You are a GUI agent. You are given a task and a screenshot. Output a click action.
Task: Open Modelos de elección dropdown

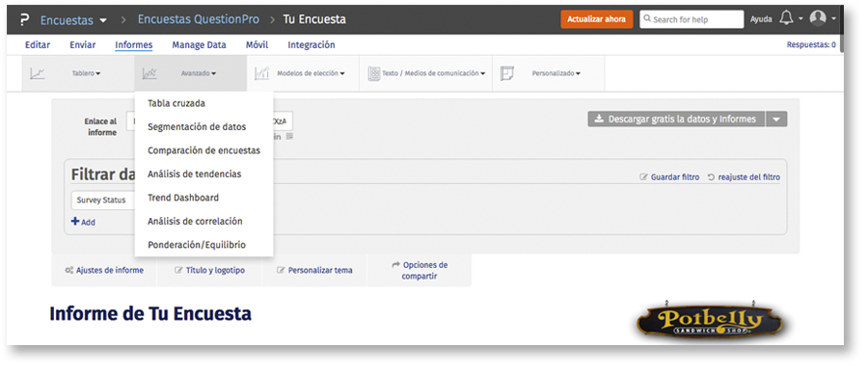[x=311, y=73]
